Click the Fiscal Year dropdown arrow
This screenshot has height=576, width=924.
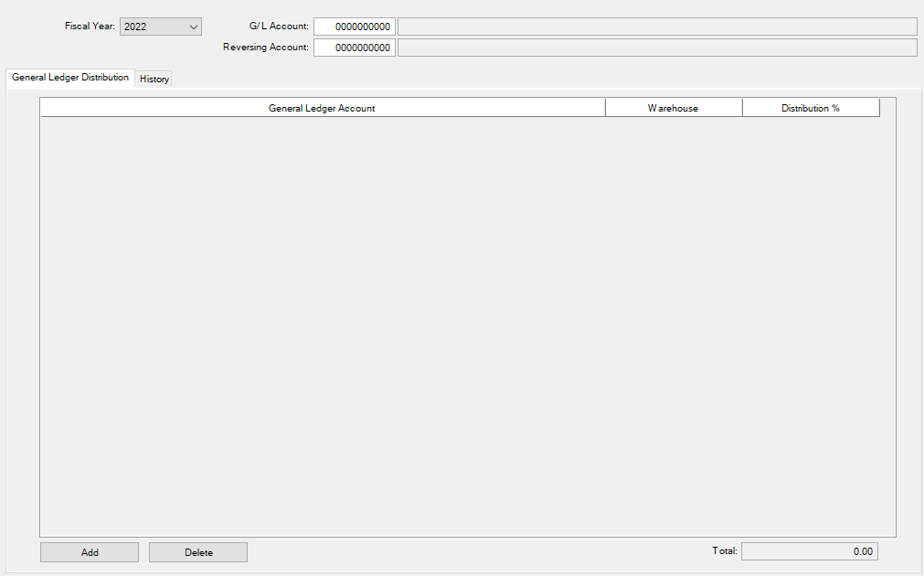(193, 27)
